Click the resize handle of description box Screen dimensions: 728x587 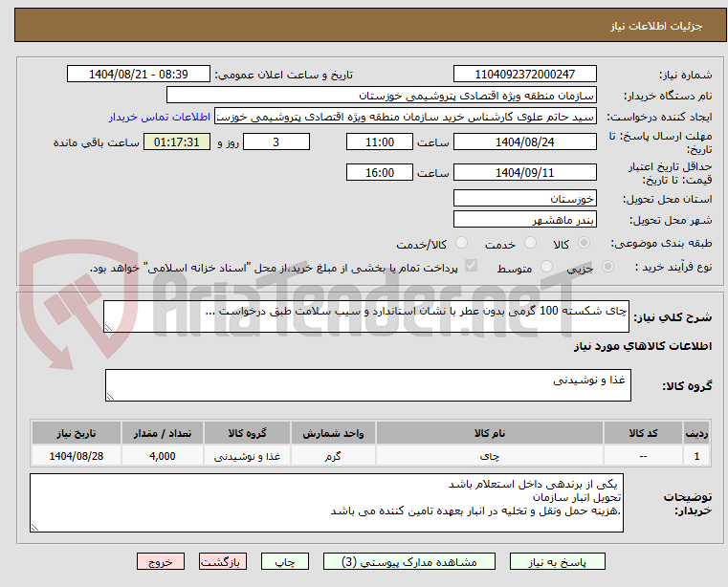pyautogui.click(x=108, y=328)
